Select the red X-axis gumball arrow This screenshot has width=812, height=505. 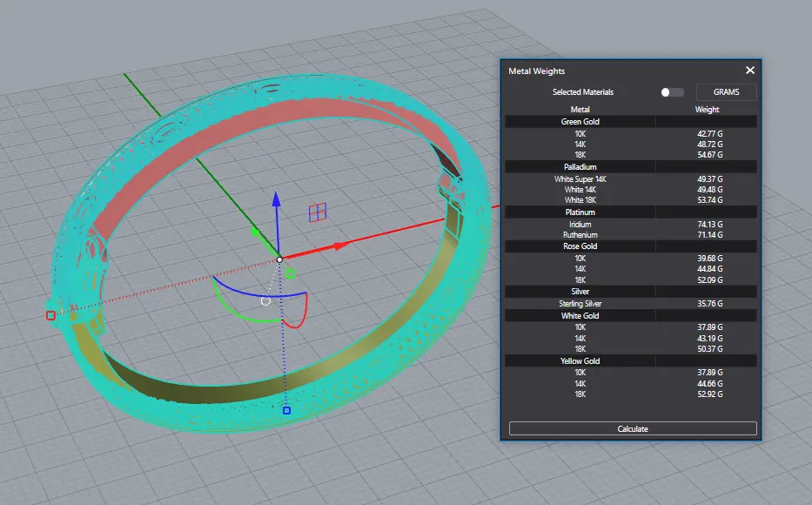(341, 245)
